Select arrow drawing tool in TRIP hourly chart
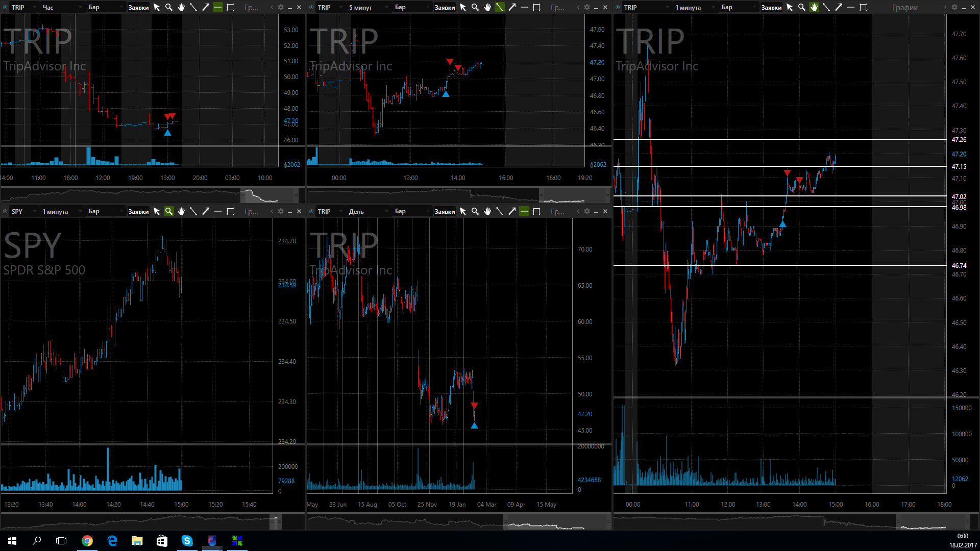The height and width of the screenshot is (551, 980). click(206, 7)
